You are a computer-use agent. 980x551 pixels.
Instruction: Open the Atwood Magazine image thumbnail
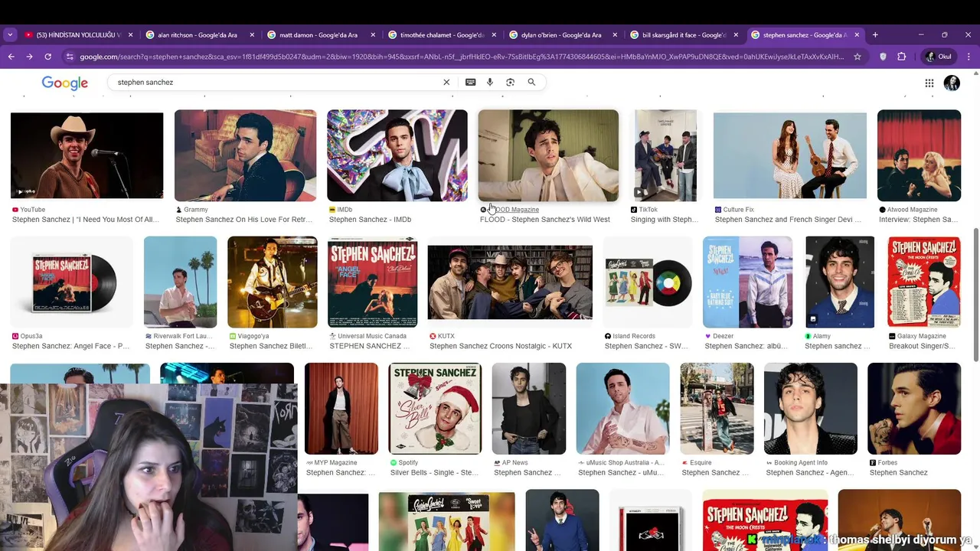point(919,155)
